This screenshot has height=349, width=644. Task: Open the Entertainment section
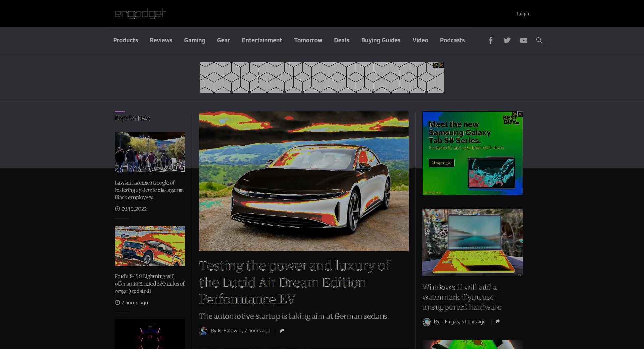pyautogui.click(x=262, y=40)
